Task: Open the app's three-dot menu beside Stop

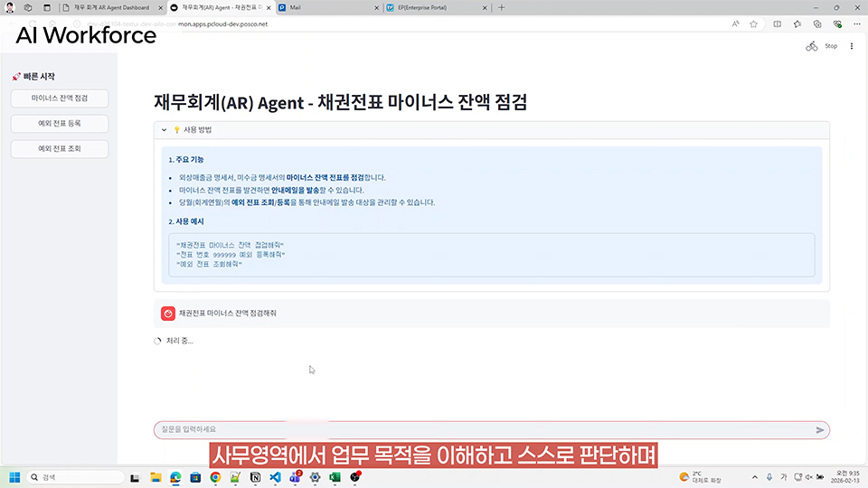Action: [851, 46]
